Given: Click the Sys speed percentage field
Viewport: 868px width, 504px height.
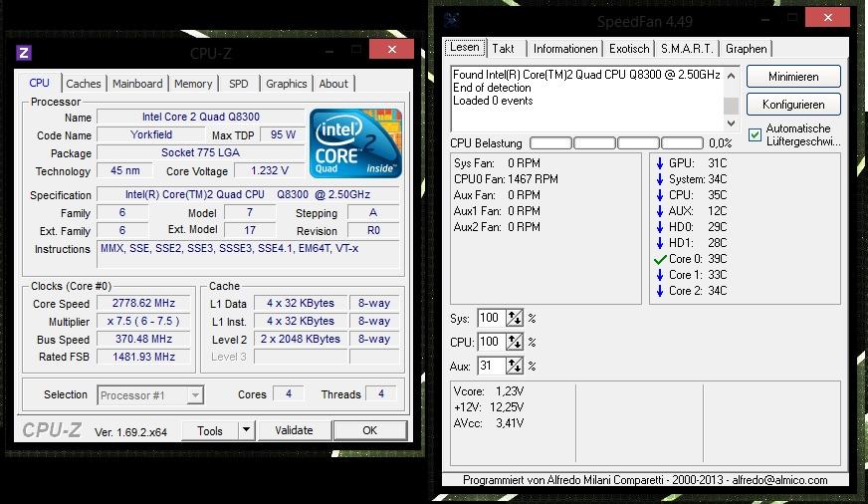Looking at the screenshot, I should pos(492,318).
